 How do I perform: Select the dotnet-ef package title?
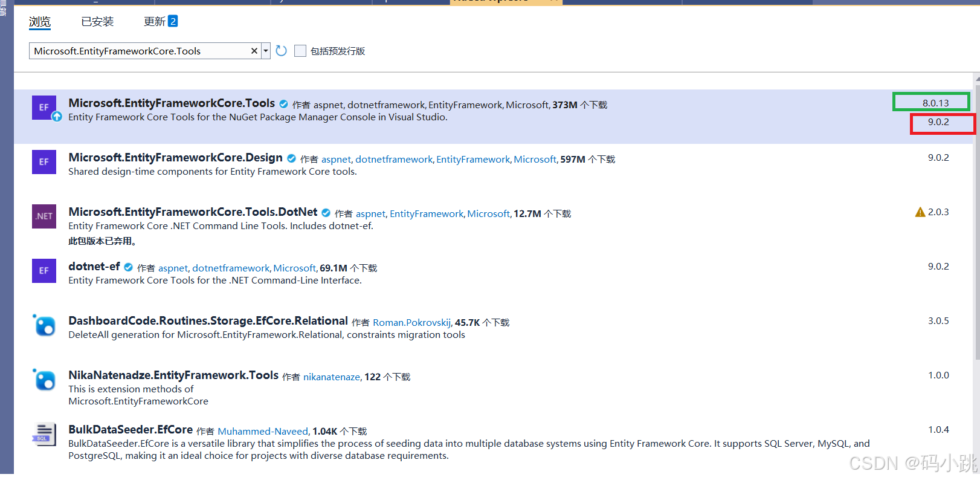94,266
